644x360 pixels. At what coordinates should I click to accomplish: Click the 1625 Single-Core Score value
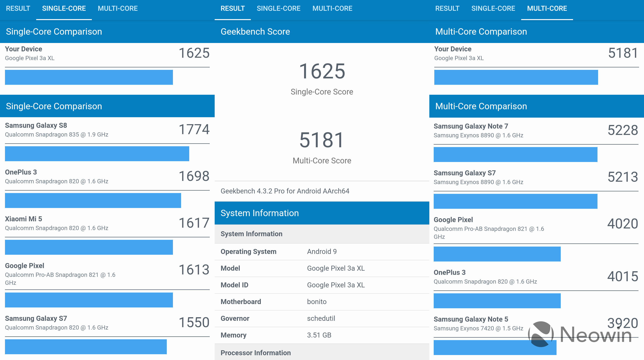pos(322,71)
